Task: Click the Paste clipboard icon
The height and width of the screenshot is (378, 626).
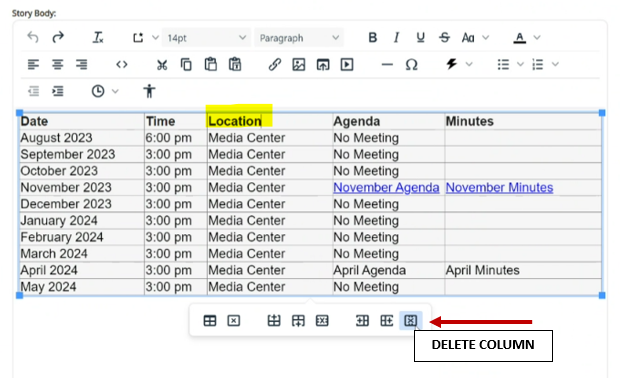Action: 210,64
